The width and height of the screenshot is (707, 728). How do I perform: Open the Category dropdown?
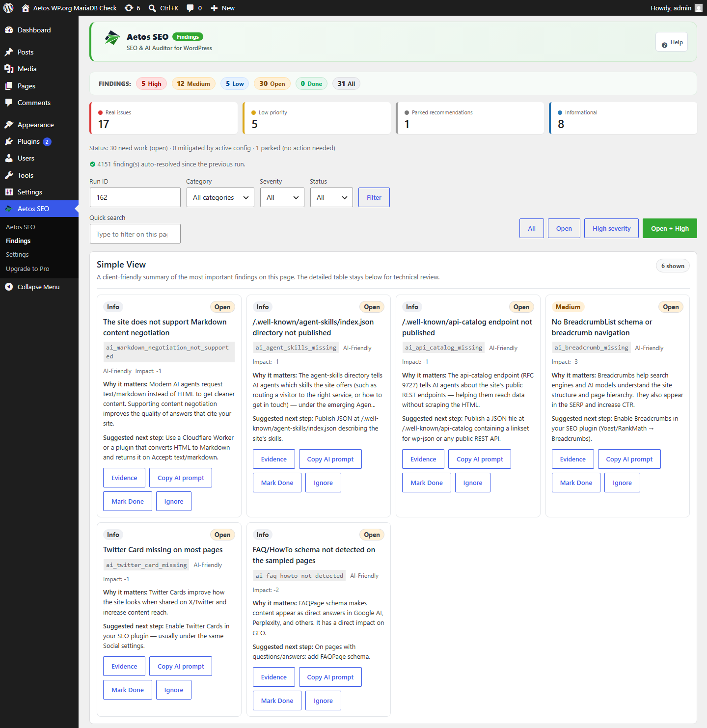[220, 197]
